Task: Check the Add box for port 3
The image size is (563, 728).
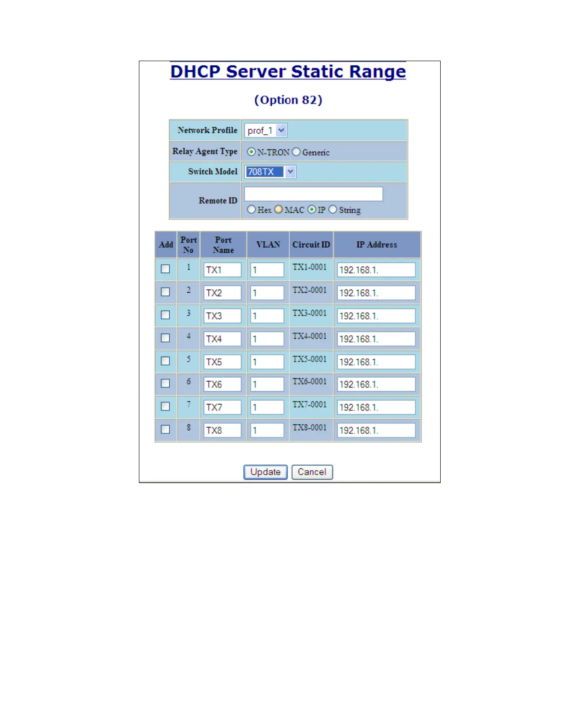Action: pyautogui.click(x=165, y=315)
